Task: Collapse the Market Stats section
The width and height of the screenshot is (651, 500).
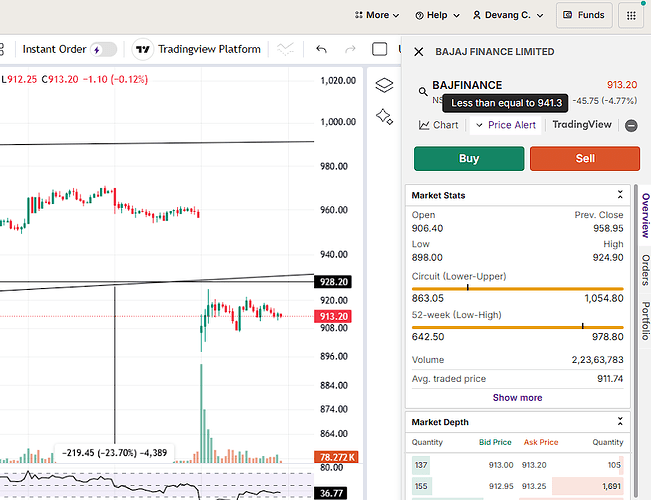Action: [620, 195]
